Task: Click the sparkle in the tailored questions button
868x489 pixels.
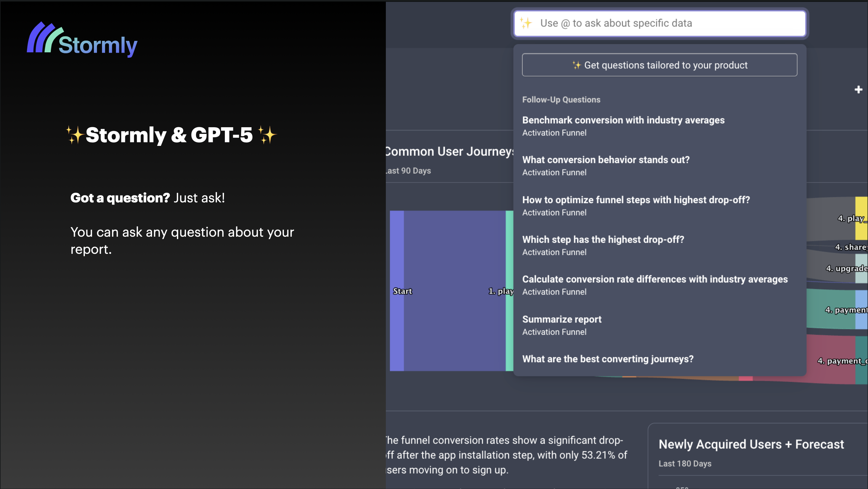Action: point(577,65)
